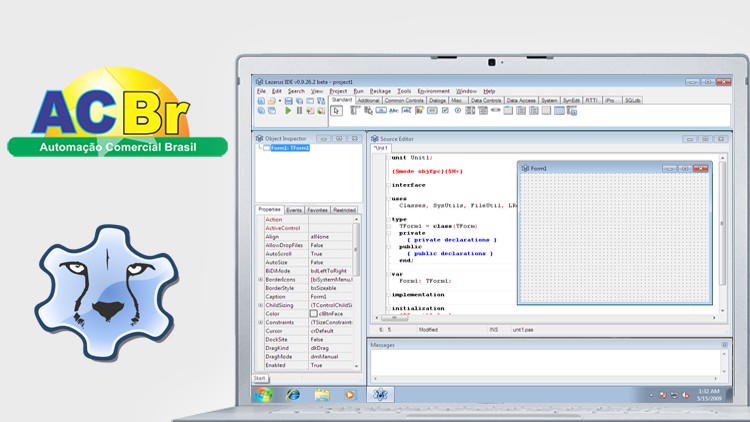
Task: Switch to the Common Controls palette tab
Action: pos(404,100)
